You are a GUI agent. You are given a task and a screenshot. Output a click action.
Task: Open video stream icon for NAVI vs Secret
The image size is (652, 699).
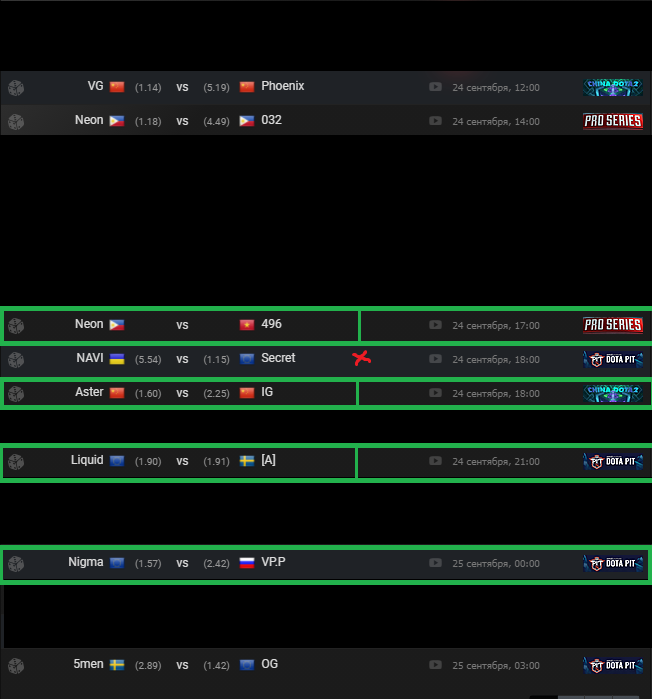coord(435,359)
